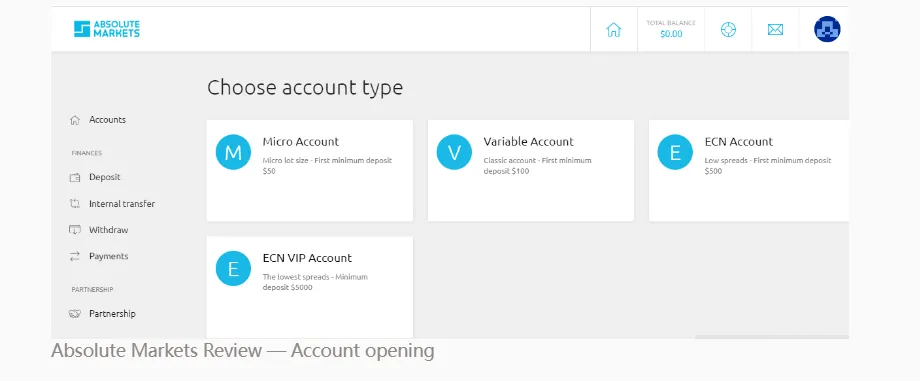Click the Absolute Markets logo
The image size is (920, 381).
(x=107, y=29)
